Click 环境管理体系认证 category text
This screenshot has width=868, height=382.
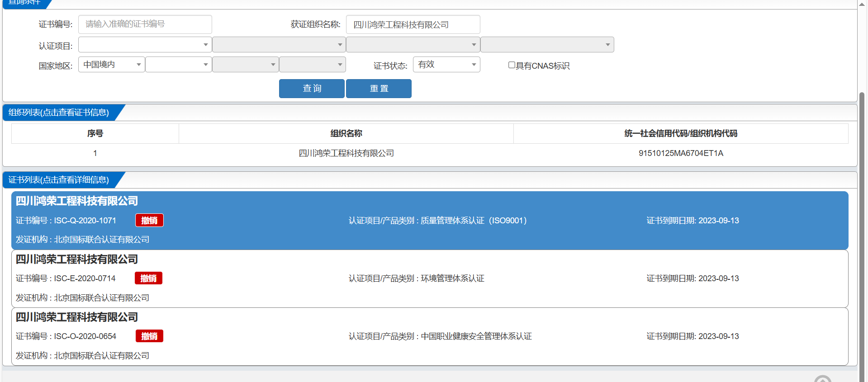pyautogui.click(x=452, y=278)
